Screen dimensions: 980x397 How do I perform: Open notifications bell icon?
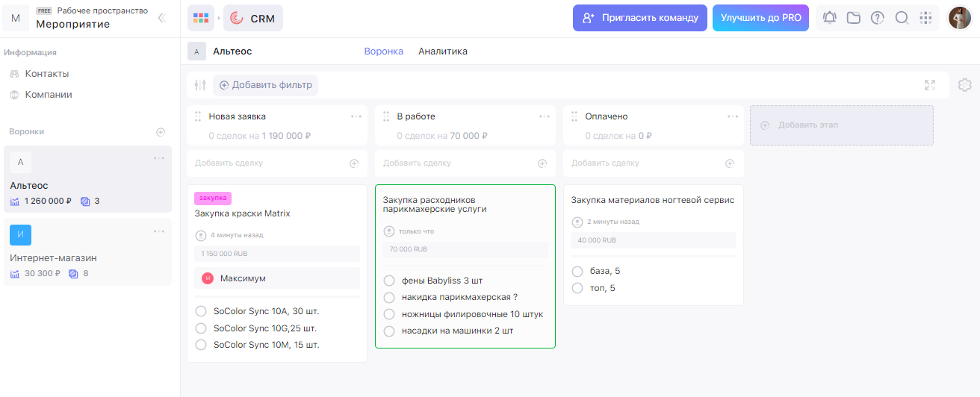tap(830, 18)
